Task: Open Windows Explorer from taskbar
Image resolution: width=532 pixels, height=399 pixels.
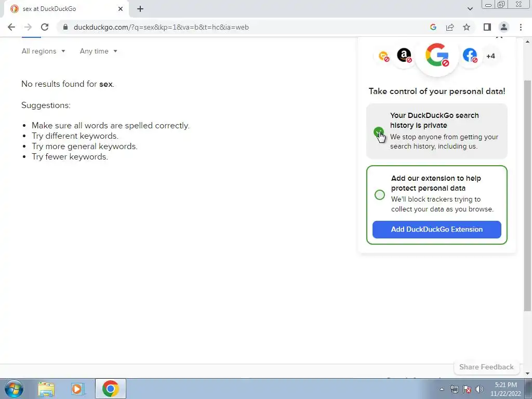Action: (46, 389)
